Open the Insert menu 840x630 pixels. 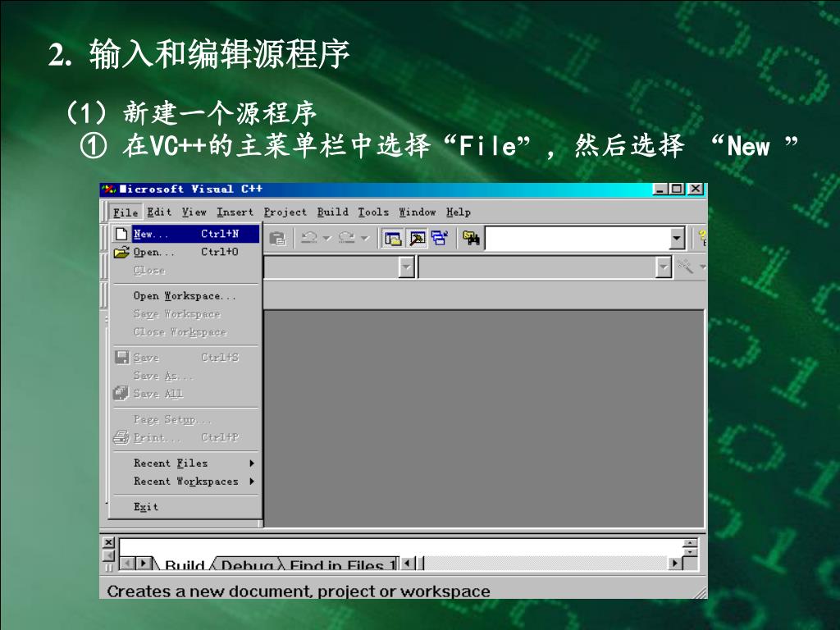(235, 212)
